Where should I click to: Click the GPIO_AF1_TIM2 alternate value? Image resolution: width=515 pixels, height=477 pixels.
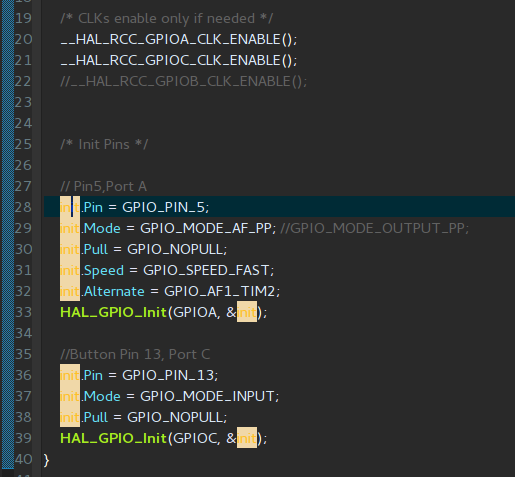220,292
